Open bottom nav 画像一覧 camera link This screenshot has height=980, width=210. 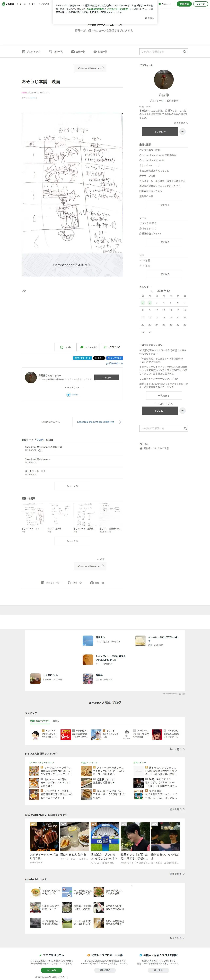[x=97, y=583]
